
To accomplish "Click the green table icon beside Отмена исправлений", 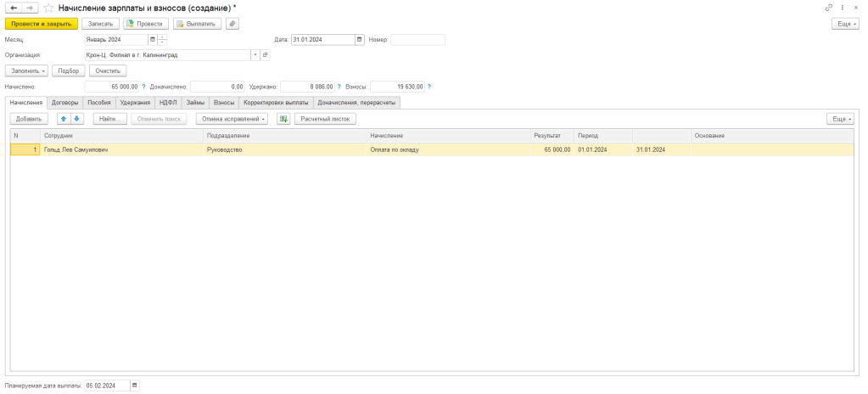I will 283,119.
